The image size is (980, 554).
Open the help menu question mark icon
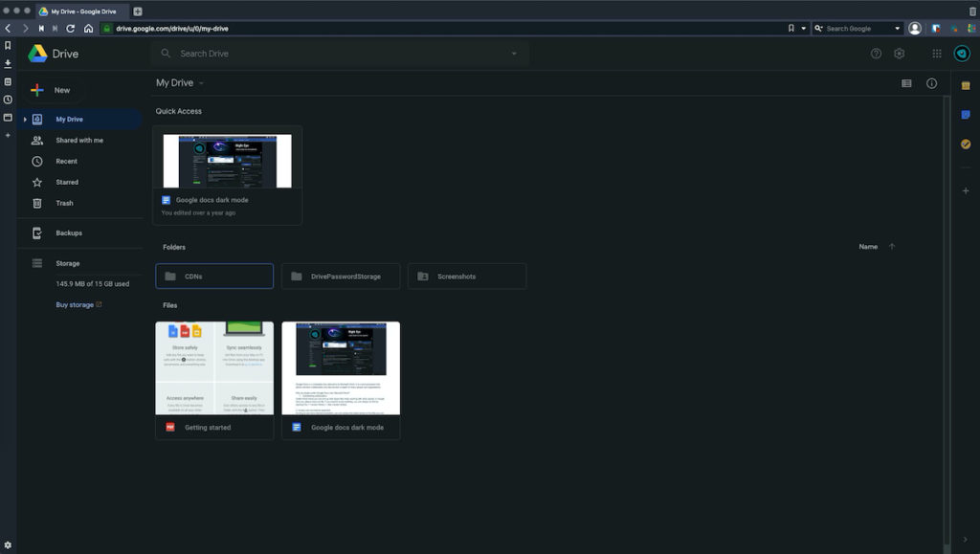(x=876, y=54)
